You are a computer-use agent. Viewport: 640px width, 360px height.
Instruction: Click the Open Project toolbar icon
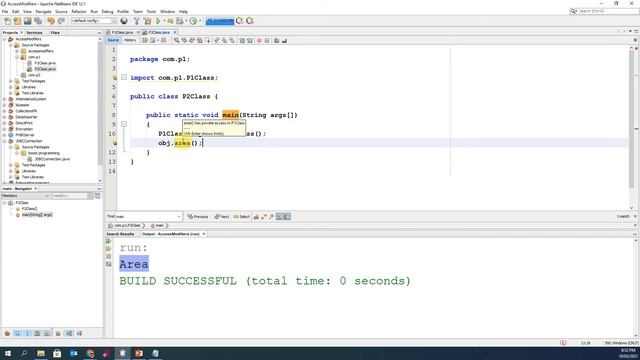(x=27, y=21)
